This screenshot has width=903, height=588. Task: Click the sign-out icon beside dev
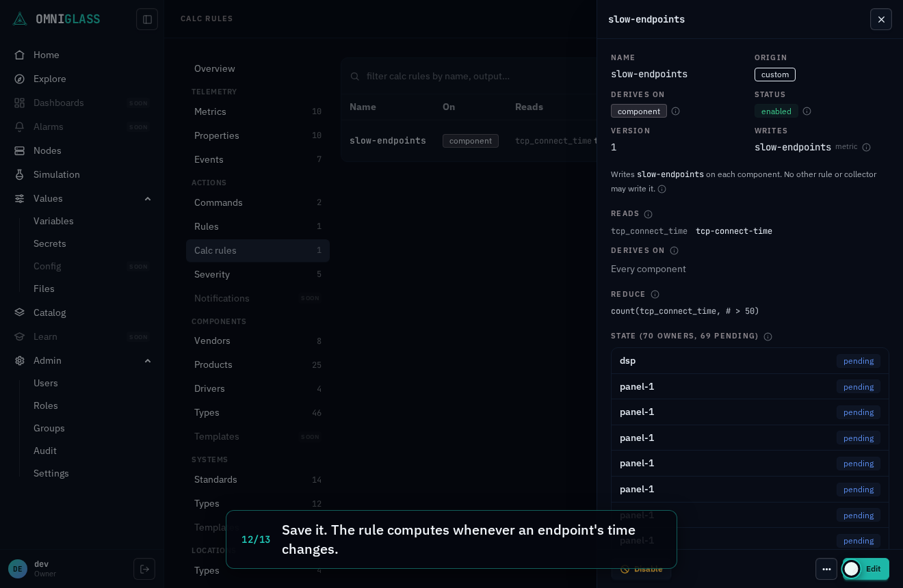click(144, 569)
